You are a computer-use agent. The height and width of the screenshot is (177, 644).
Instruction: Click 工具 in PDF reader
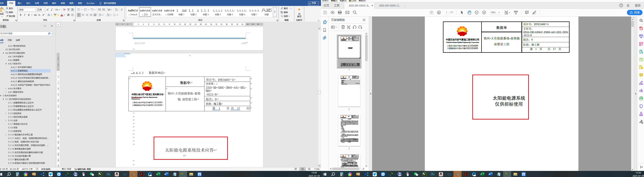(x=337, y=6)
